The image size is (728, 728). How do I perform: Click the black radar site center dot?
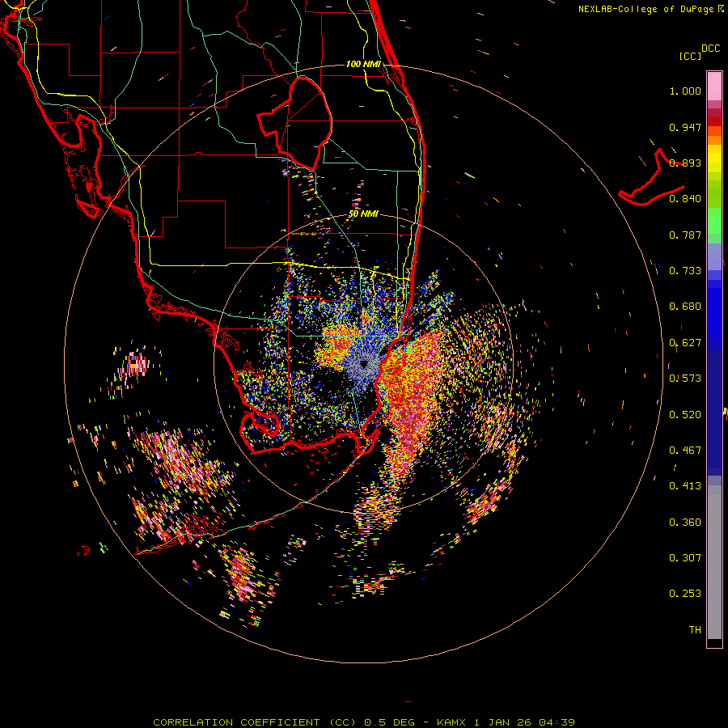tap(363, 365)
